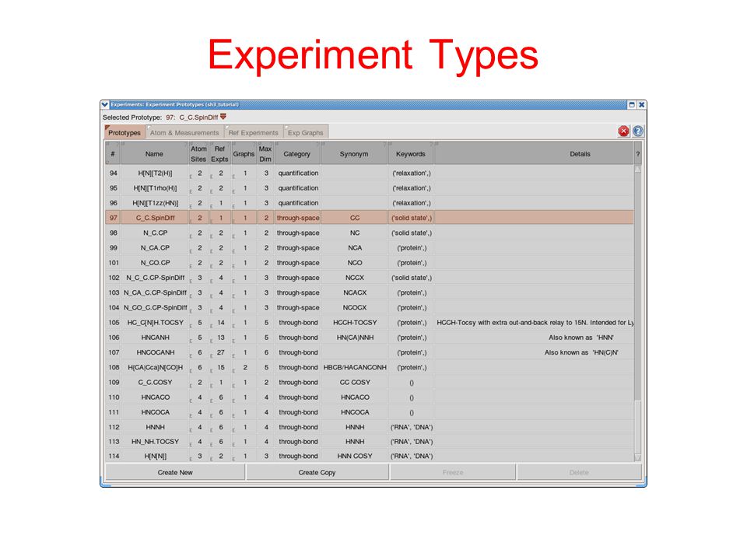Sort by the Synonym column header

[354, 154]
